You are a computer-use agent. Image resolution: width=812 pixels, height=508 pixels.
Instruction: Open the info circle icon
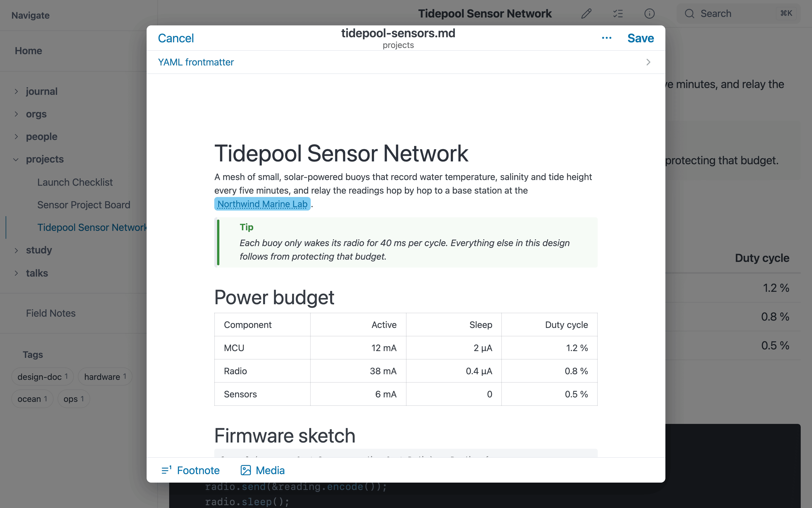pyautogui.click(x=649, y=14)
